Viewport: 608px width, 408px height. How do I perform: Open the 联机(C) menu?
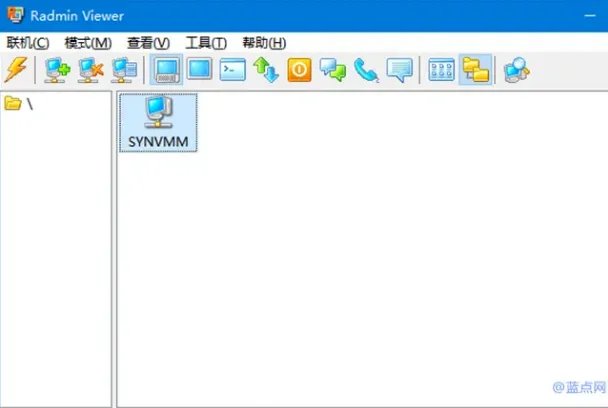[x=27, y=43]
